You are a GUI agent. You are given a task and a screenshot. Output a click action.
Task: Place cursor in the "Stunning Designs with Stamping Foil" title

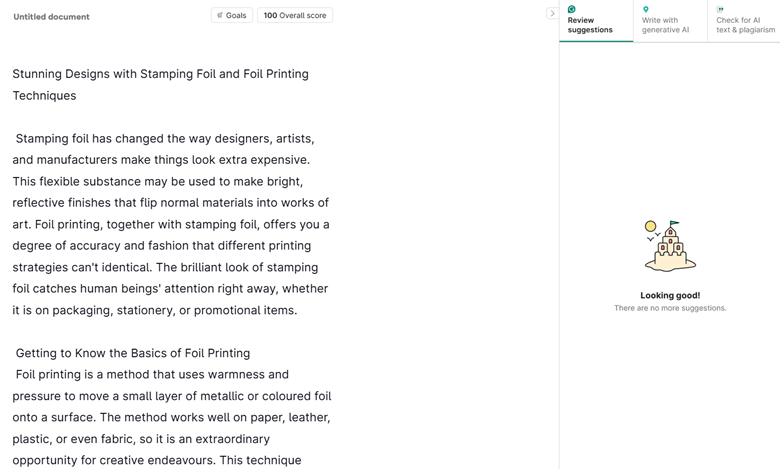[x=160, y=74]
